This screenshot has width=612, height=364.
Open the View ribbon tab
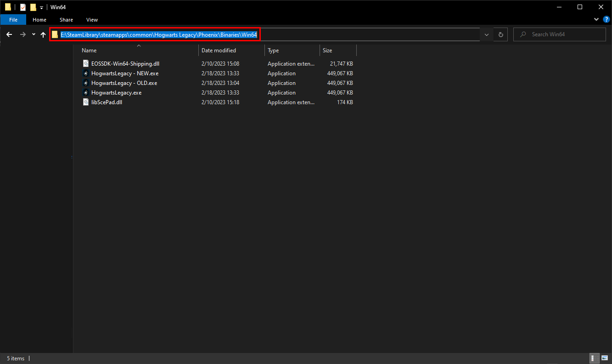[x=92, y=20]
